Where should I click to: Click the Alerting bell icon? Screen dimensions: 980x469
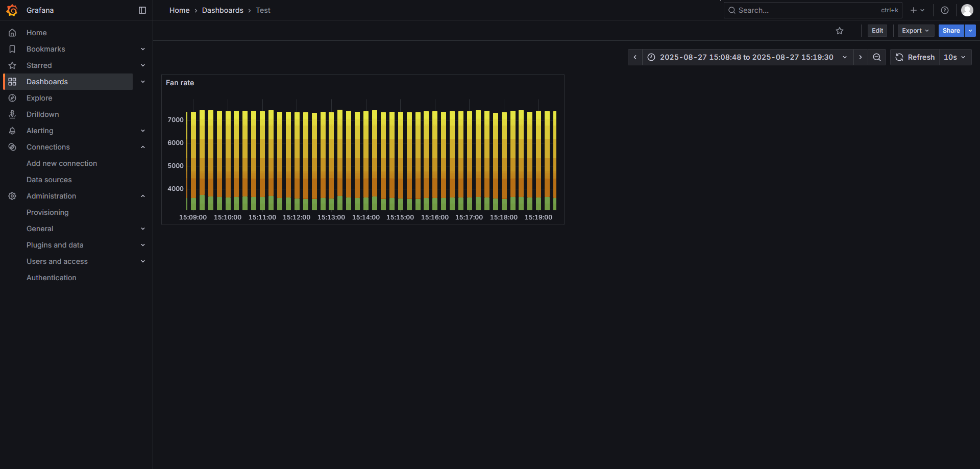tap(12, 131)
